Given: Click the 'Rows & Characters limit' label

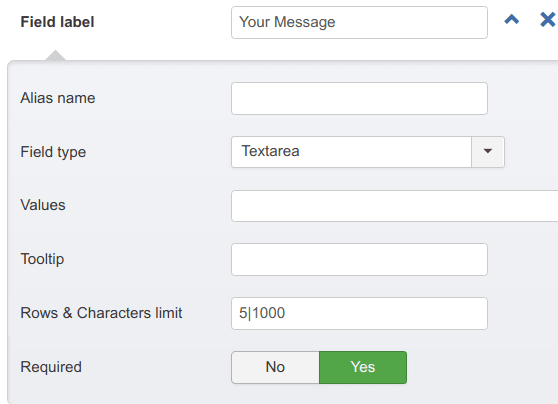Looking at the screenshot, I should (x=101, y=313).
